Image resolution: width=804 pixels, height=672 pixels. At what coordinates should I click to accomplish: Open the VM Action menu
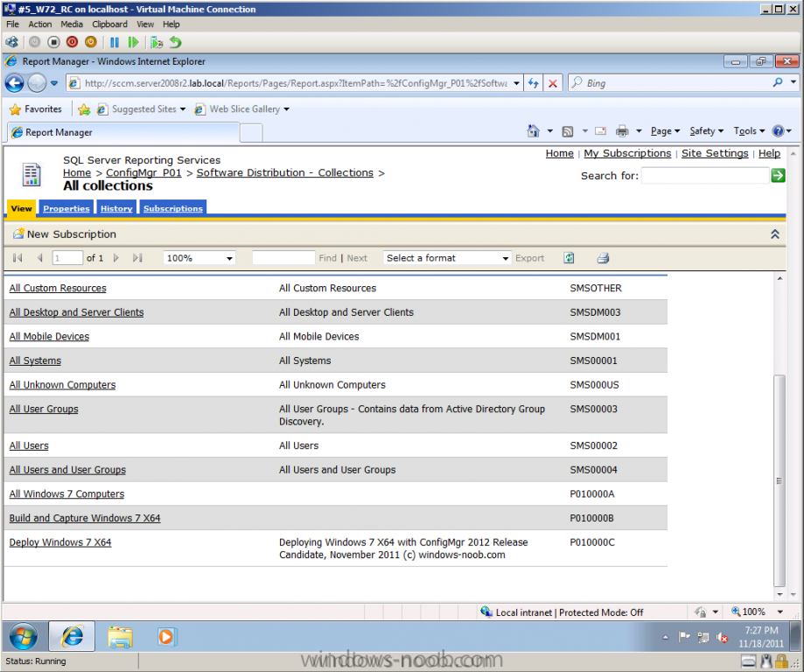[40, 24]
